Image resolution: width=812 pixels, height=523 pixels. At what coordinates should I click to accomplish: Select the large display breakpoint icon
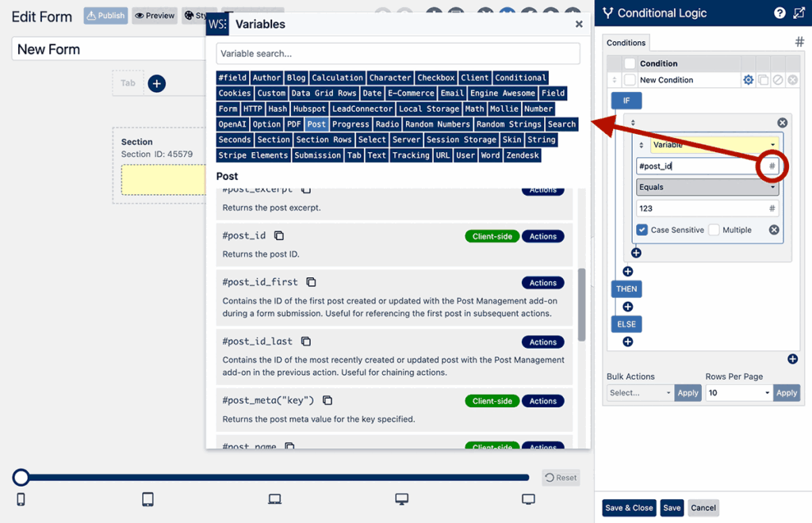(x=528, y=499)
